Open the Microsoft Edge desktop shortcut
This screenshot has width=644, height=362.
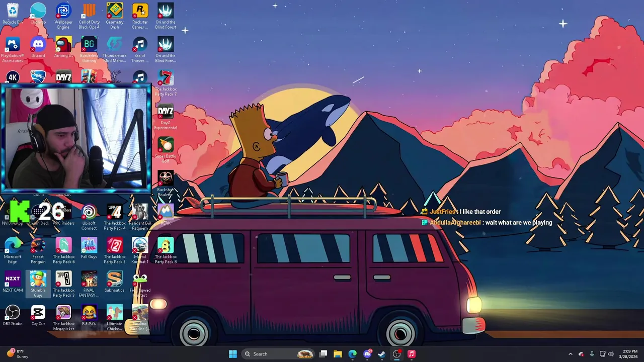pos(13,251)
